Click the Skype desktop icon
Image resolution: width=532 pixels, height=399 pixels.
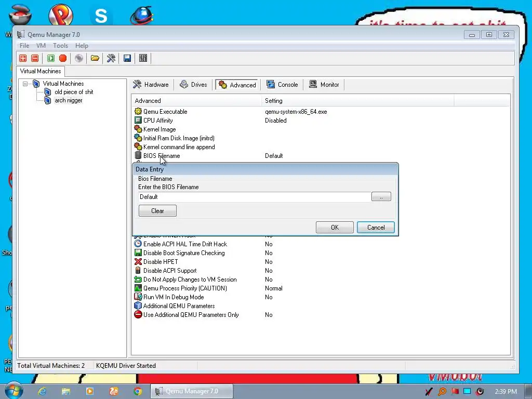(101, 15)
